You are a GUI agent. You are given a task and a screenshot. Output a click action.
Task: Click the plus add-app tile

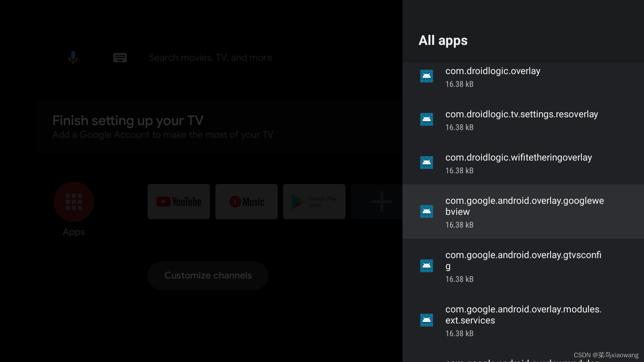pos(377,202)
